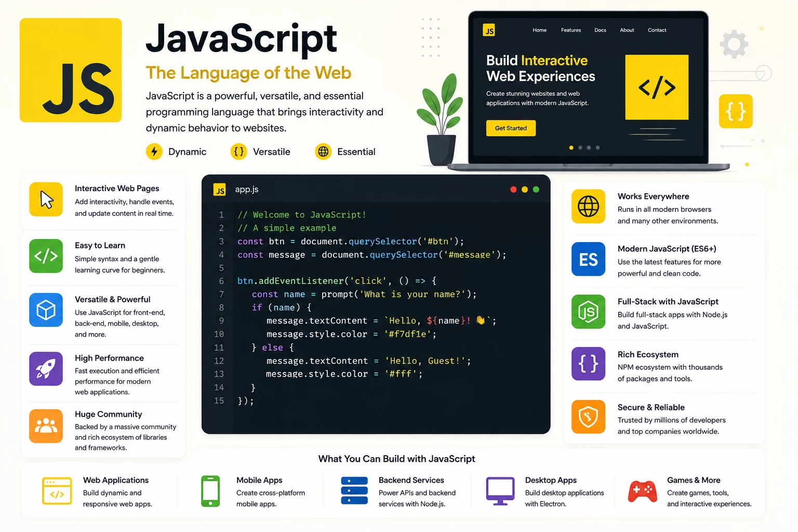Image resolution: width=798 pixels, height=532 pixels.
Task: Click the purple Desktop Apps monitor icon
Action: click(x=500, y=491)
